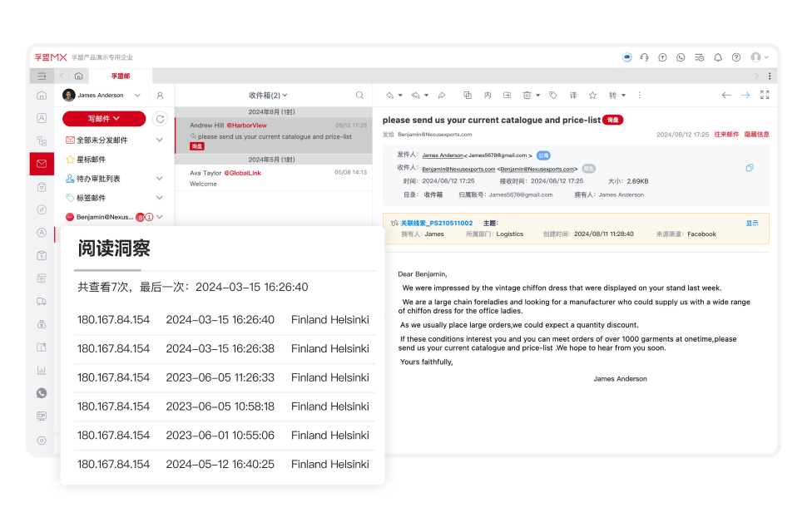Screen dimensions: 807x532
Task: Expand the 全部未分发邮件 section
Action: (x=159, y=140)
